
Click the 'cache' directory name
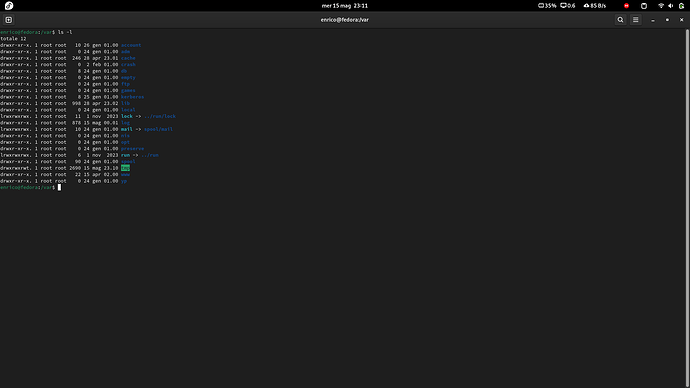pos(128,58)
